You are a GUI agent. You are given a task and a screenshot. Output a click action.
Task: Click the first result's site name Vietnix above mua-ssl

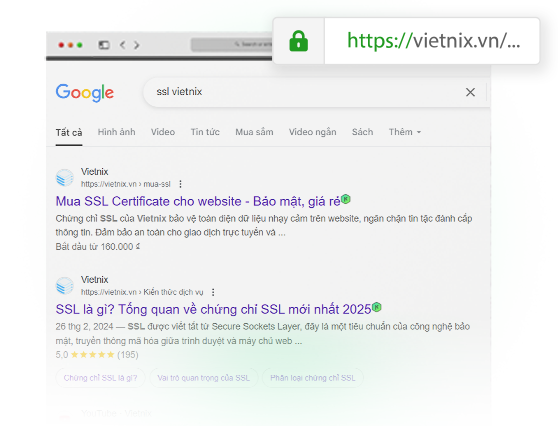[x=94, y=172]
